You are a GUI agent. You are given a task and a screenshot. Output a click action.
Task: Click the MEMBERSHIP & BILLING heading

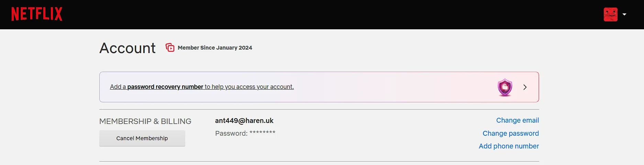(145, 121)
